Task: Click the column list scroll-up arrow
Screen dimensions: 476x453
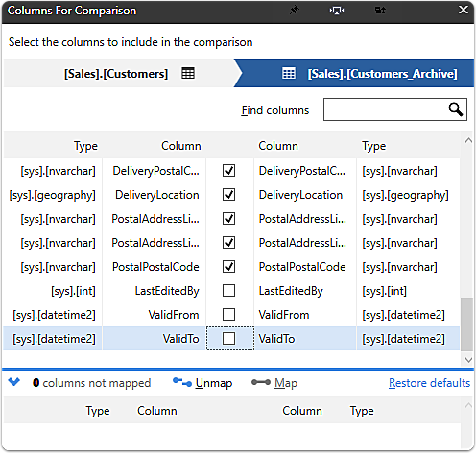Action: tap(468, 140)
